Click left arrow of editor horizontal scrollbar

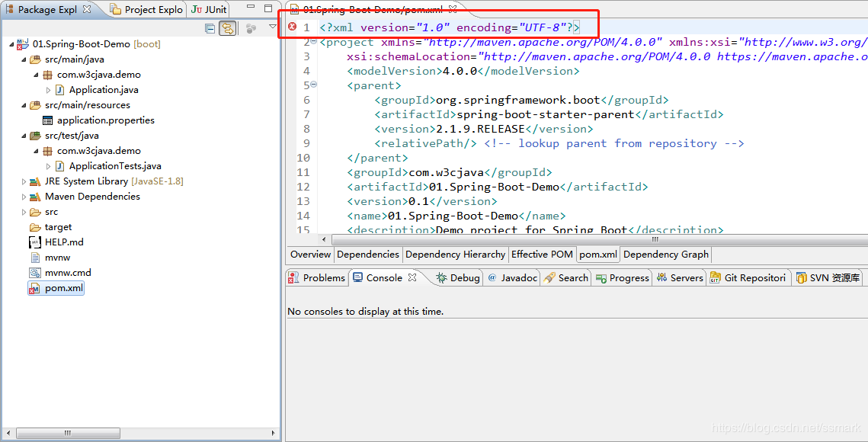tap(325, 239)
